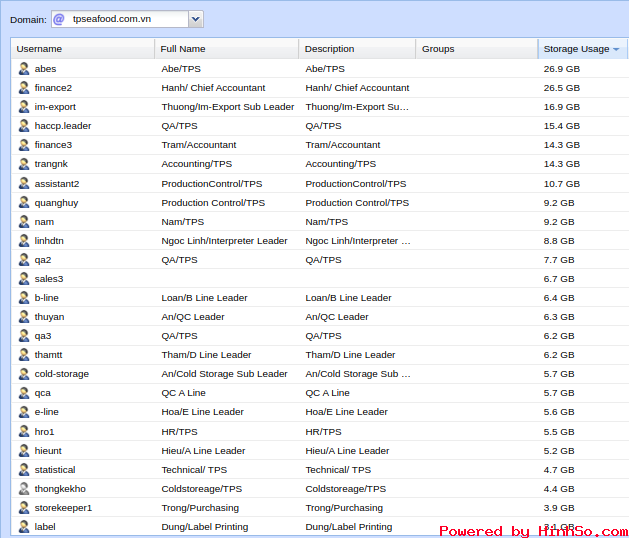Click full name Tham/D Line Leader
This screenshot has width=629, height=538.
click(x=206, y=355)
